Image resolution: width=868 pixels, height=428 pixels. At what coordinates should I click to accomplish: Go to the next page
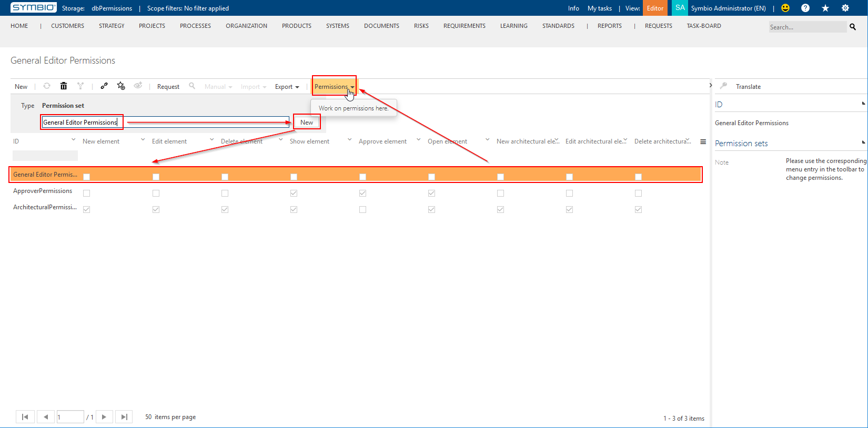pyautogui.click(x=104, y=417)
